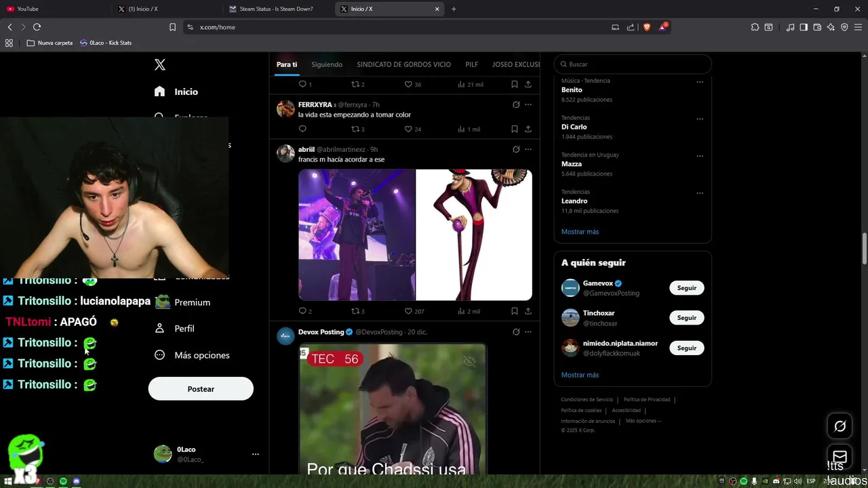Image resolution: width=868 pixels, height=488 pixels.
Task: Follow Gamevox with Seguir button
Action: 687,288
